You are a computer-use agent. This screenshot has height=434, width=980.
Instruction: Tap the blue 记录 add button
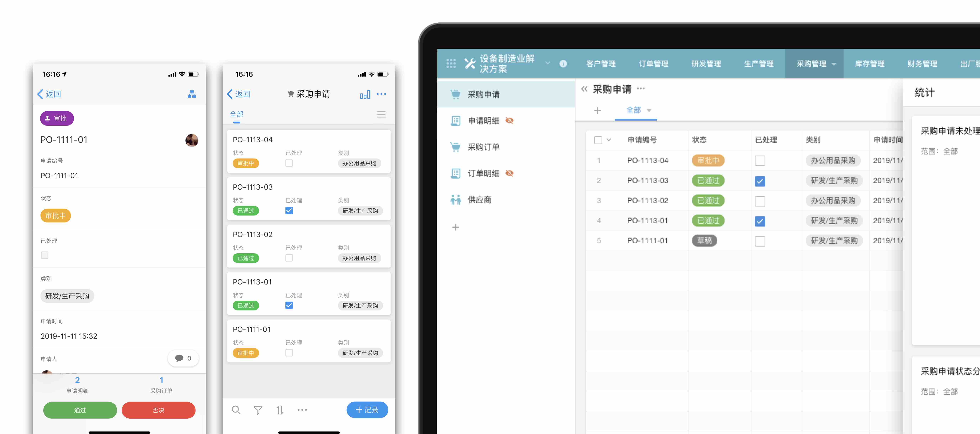(x=367, y=410)
